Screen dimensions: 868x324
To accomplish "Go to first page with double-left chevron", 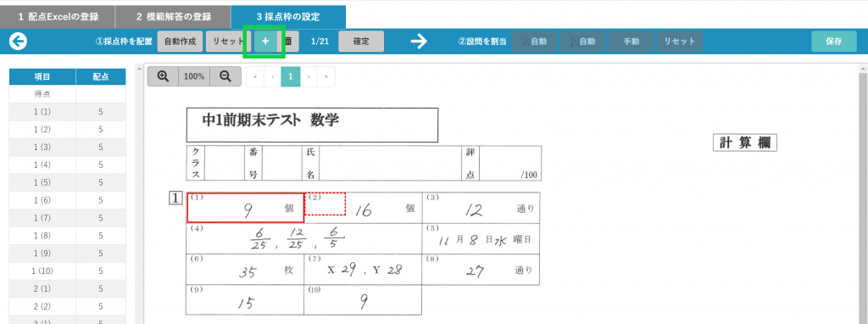I will click(255, 77).
